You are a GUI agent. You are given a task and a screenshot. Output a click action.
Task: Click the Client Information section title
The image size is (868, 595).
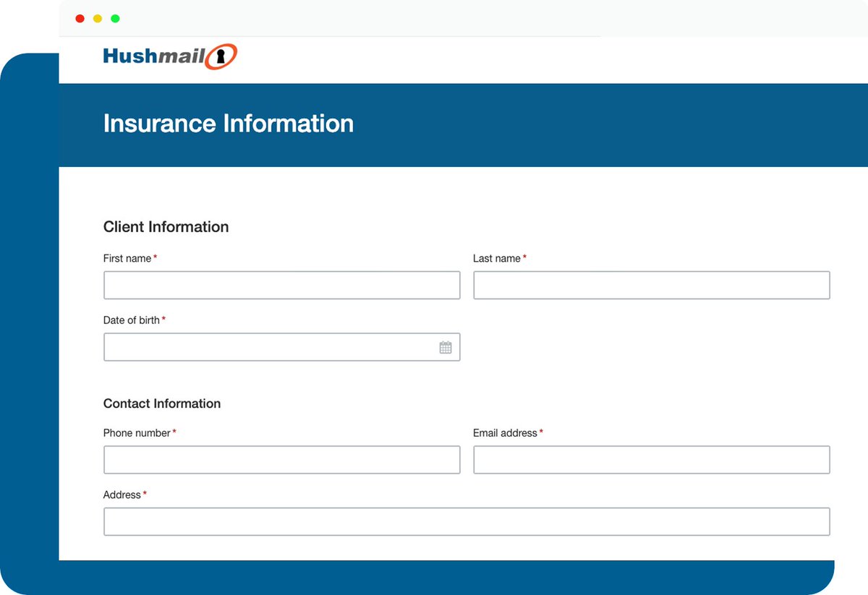tap(166, 227)
